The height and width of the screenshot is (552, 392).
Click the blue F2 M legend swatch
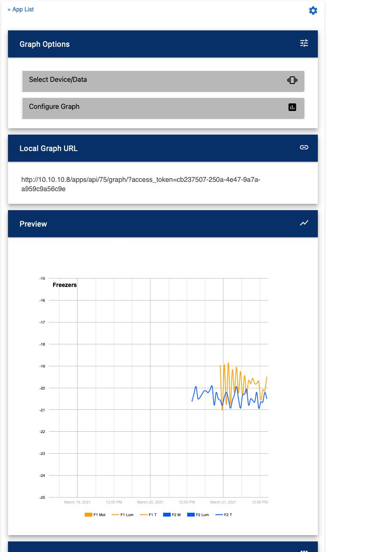tap(166, 515)
